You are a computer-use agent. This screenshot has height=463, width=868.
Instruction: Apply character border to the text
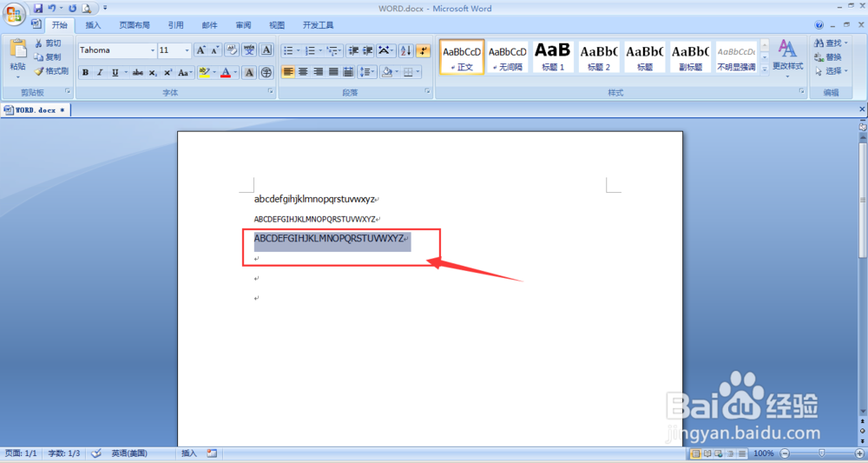pos(266,50)
